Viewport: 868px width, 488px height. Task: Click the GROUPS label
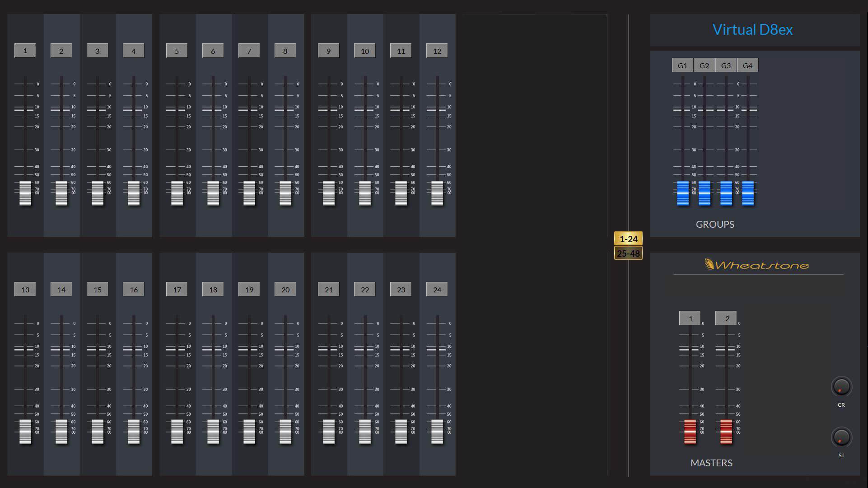point(715,224)
